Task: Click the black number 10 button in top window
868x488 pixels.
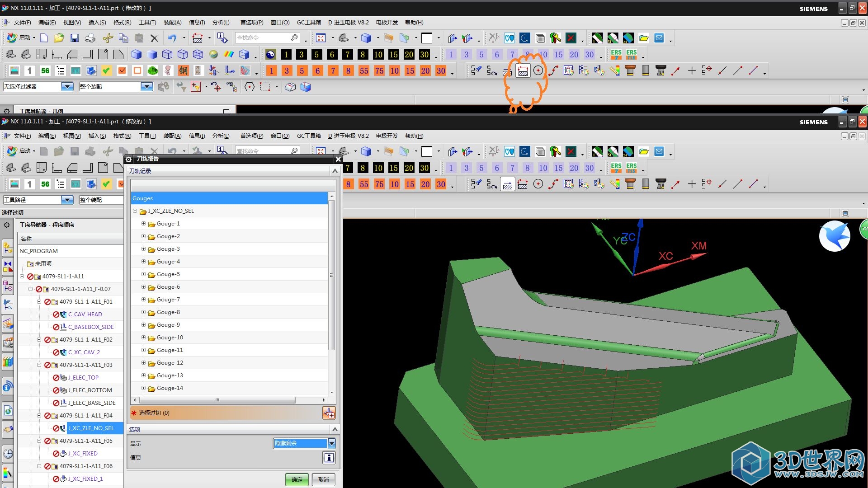Action: coord(378,55)
